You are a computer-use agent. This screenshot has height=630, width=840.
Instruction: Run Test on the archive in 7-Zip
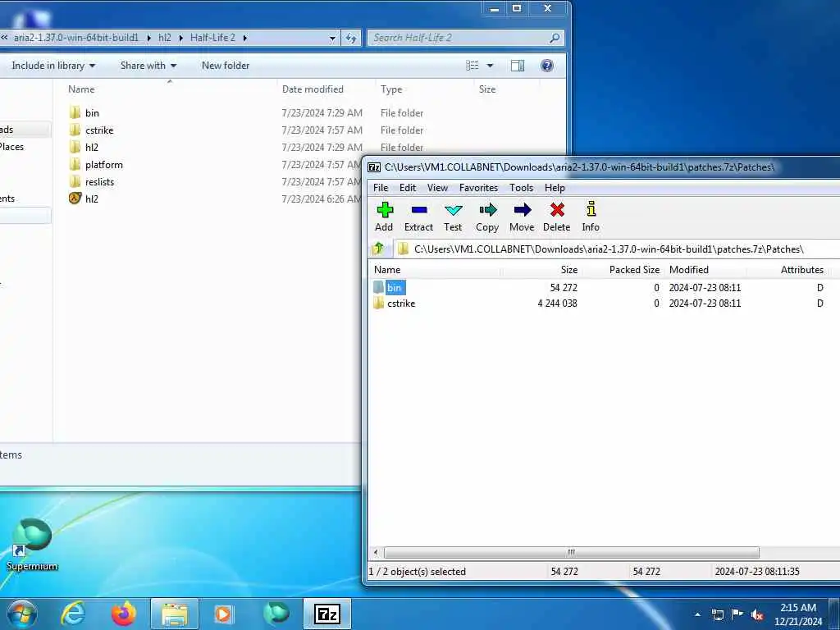(453, 217)
